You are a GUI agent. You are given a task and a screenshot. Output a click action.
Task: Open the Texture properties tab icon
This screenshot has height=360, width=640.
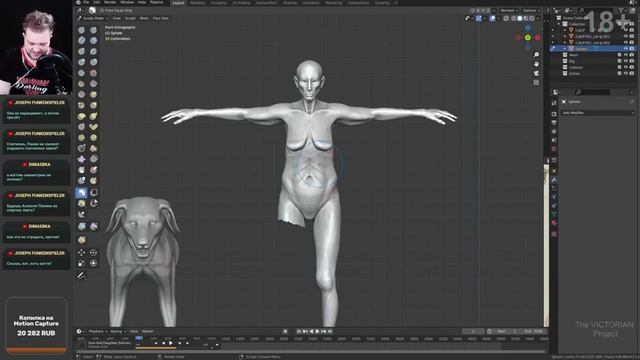pos(554,233)
